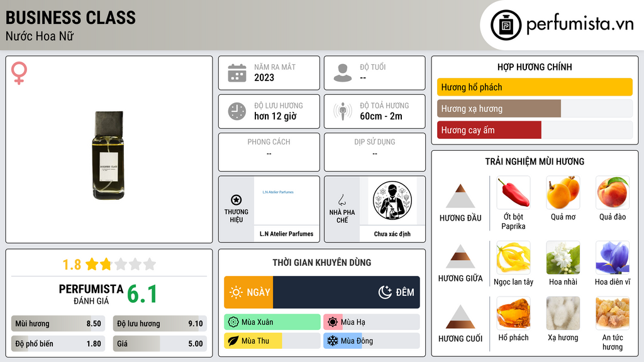Click the L.N Atelier Parfumes brand name
This screenshot has height=362, width=644.
(x=286, y=234)
